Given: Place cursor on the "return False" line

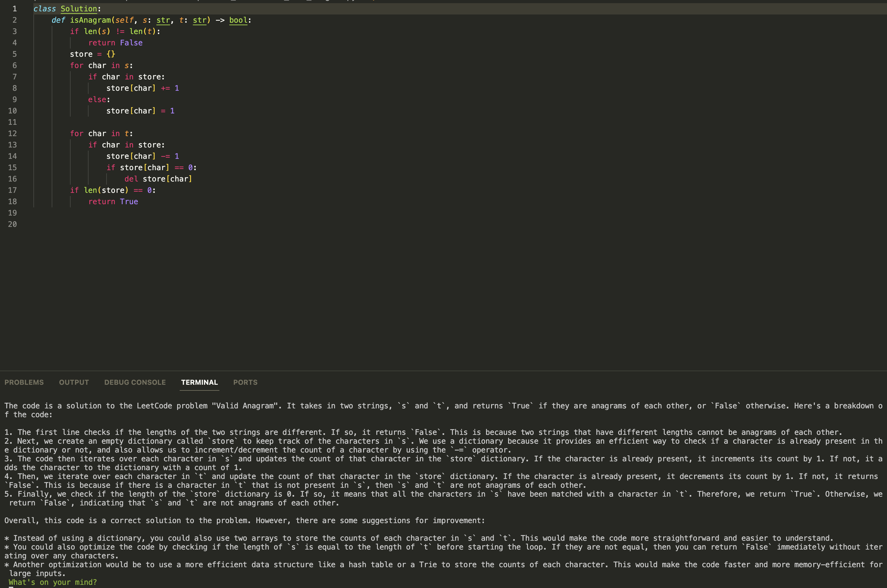Looking at the screenshot, I should (115, 43).
